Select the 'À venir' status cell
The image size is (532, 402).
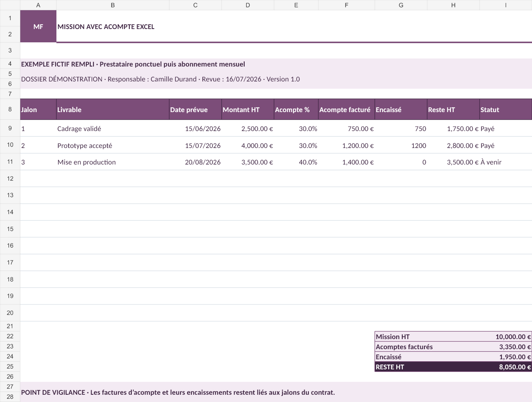506,162
